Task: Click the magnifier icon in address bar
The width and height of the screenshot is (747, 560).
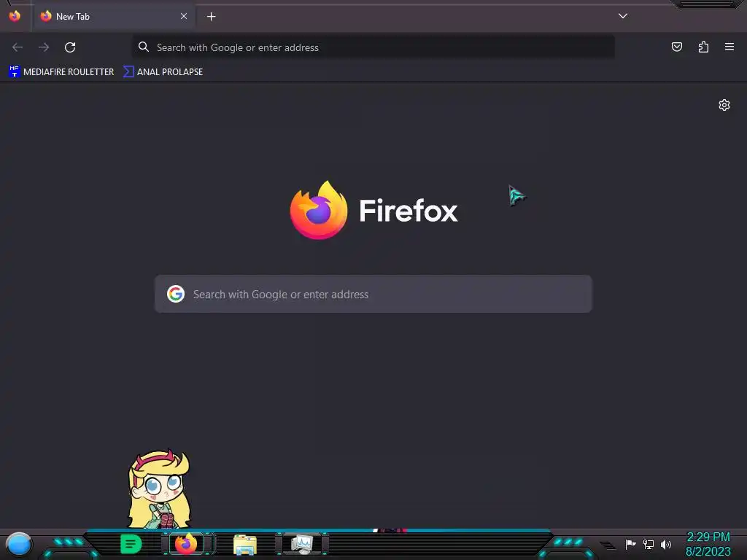Action: click(x=144, y=47)
